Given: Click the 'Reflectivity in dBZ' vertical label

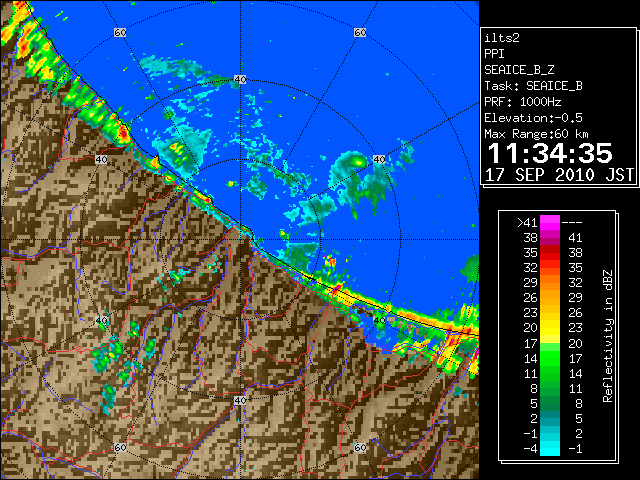Looking at the screenshot, I should pos(608,336).
